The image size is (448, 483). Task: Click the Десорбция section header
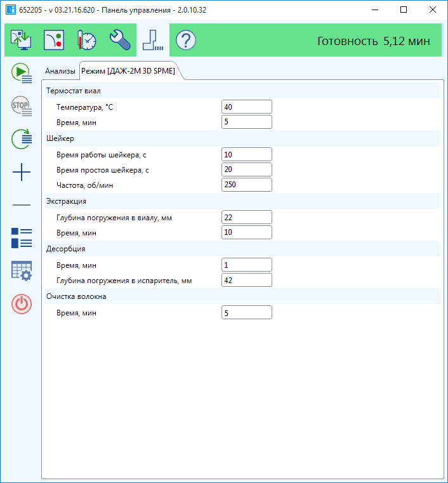[242, 249]
